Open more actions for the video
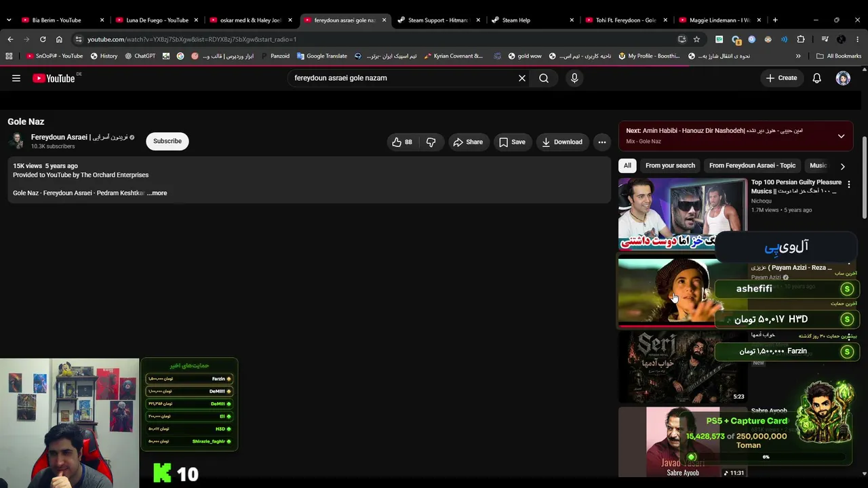The image size is (868, 488). (x=601, y=142)
